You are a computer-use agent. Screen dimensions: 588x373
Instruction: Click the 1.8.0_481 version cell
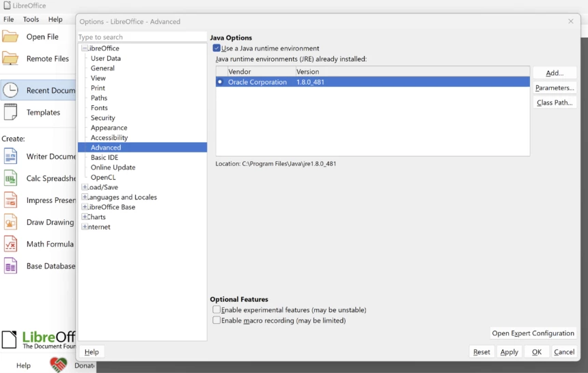[x=310, y=82]
